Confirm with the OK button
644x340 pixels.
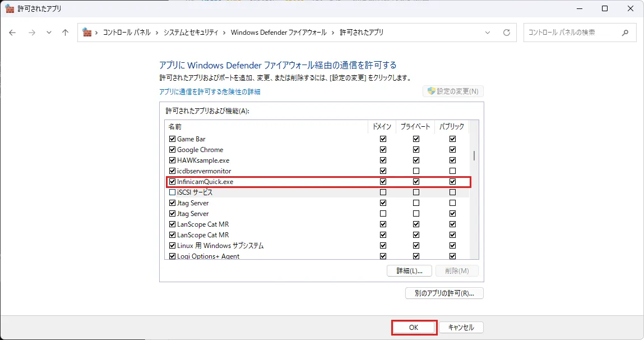(x=414, y=327)
